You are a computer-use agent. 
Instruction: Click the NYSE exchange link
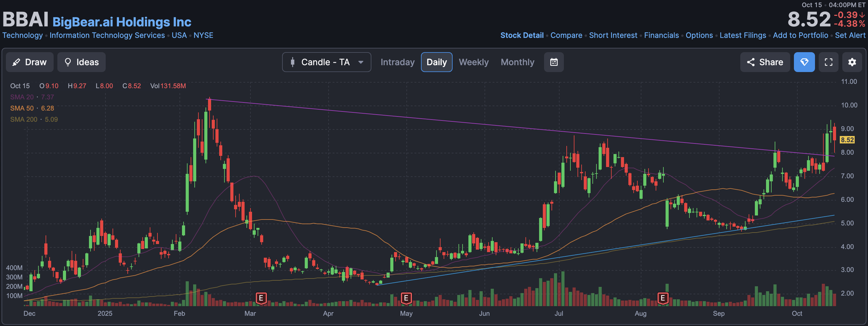pos(203,35)
